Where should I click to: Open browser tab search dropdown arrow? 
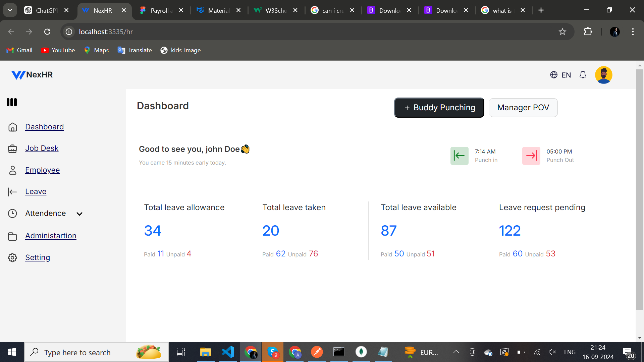pos(10,10)
